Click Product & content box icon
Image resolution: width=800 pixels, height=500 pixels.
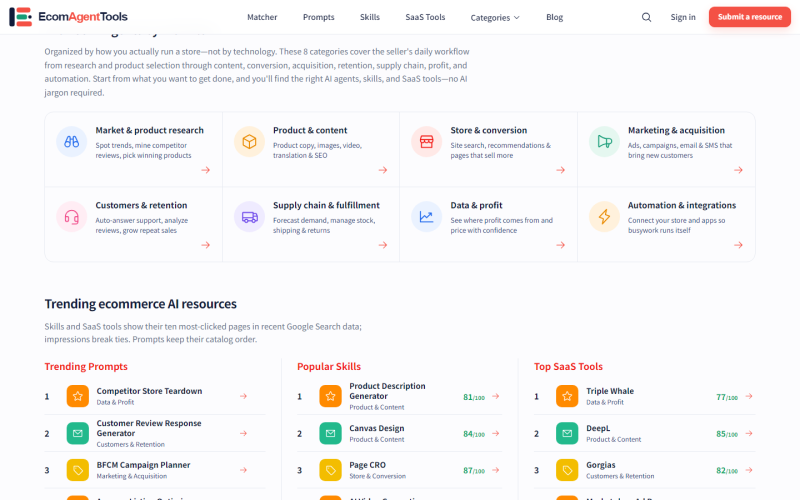point(249,141)
